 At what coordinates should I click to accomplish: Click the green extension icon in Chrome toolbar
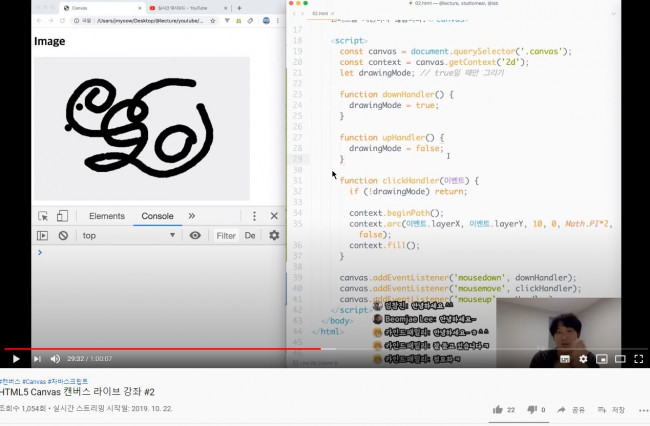point(238,20)
